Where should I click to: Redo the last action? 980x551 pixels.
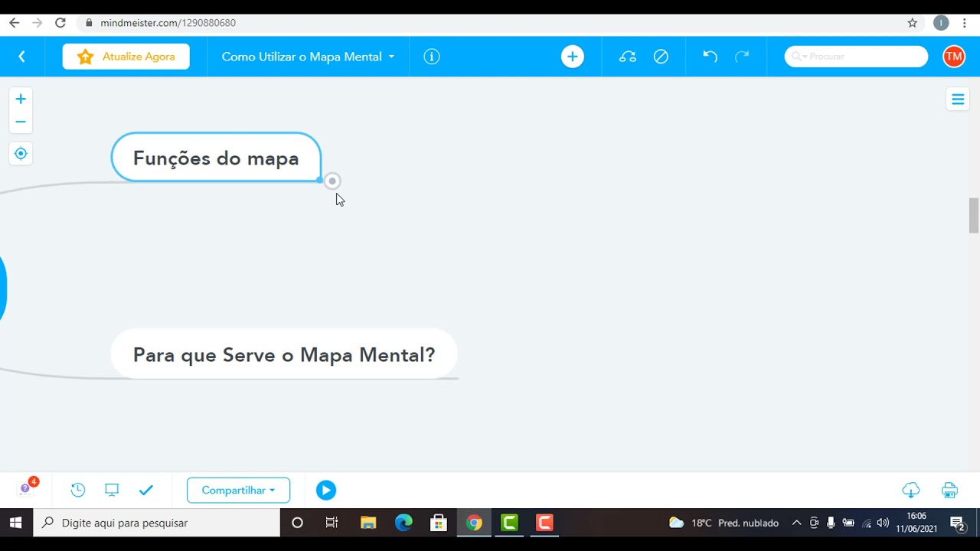click(741, 56)
